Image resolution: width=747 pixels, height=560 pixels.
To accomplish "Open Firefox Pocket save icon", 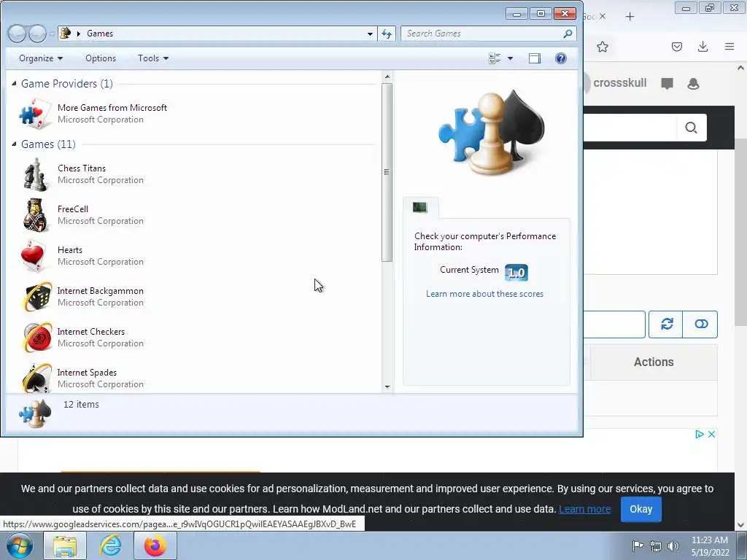I will (676, 47).
